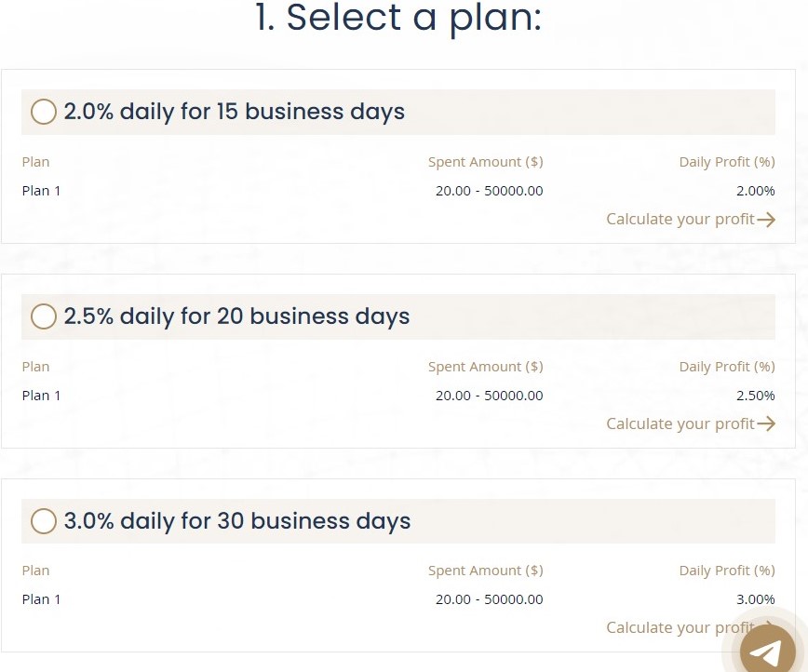Viewport: 808px width, 672px height.
Task: Click Plan 1 row in the 3.0% plan
Action: [398, 599]
